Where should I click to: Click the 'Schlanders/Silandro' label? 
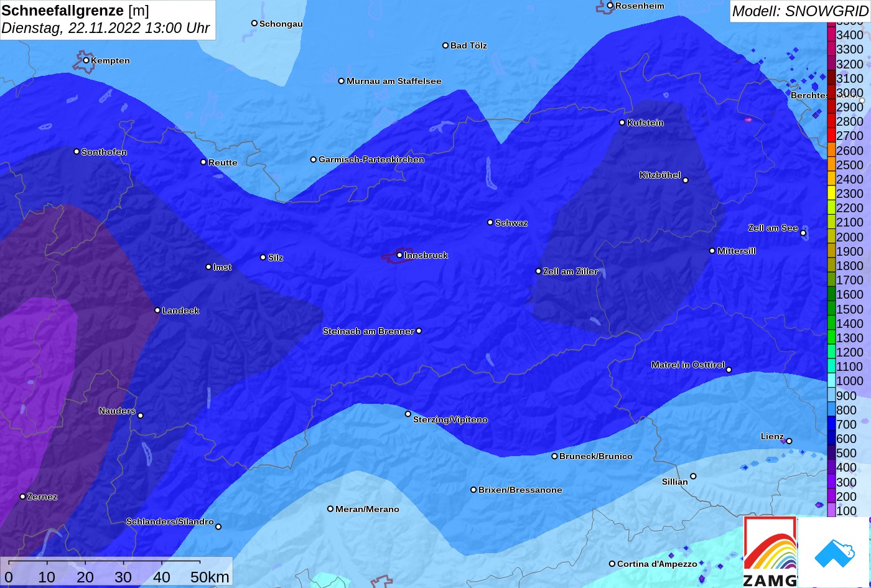[x=170, y=521]
